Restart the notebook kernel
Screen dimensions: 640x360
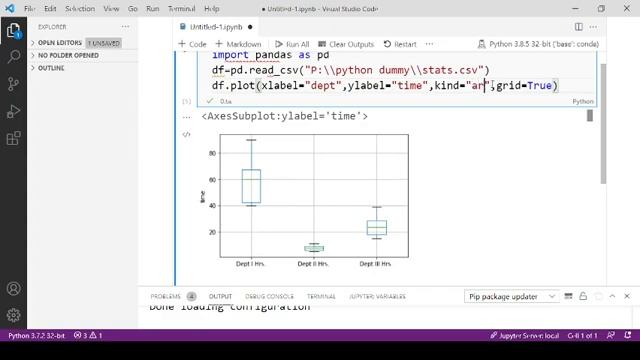tap(400, 44)
